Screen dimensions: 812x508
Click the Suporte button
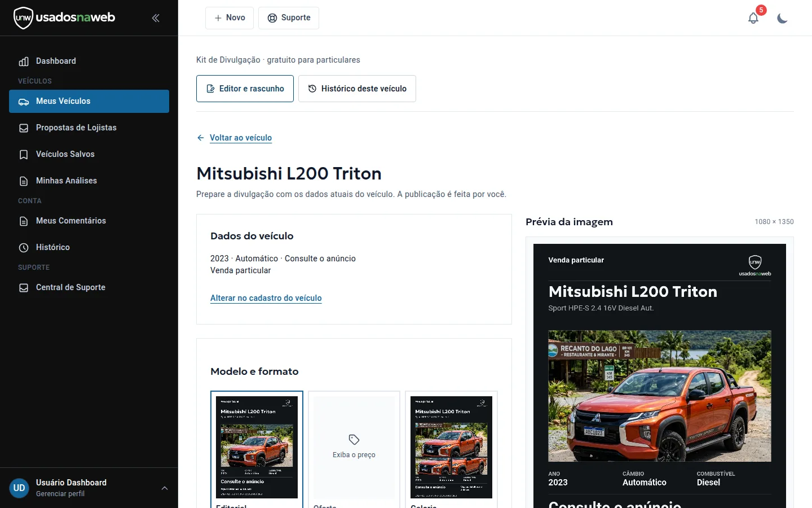(x=289, y=18)
